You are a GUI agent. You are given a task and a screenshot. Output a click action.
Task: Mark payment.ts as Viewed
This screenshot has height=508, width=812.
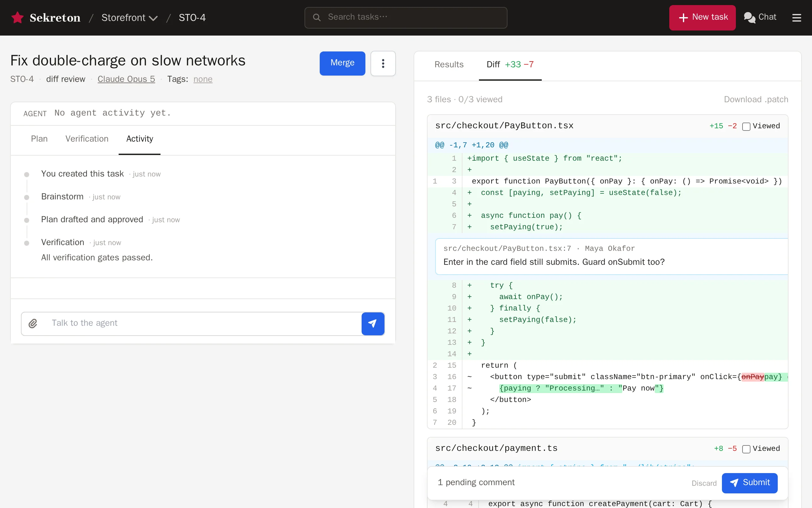click(746, 449)
